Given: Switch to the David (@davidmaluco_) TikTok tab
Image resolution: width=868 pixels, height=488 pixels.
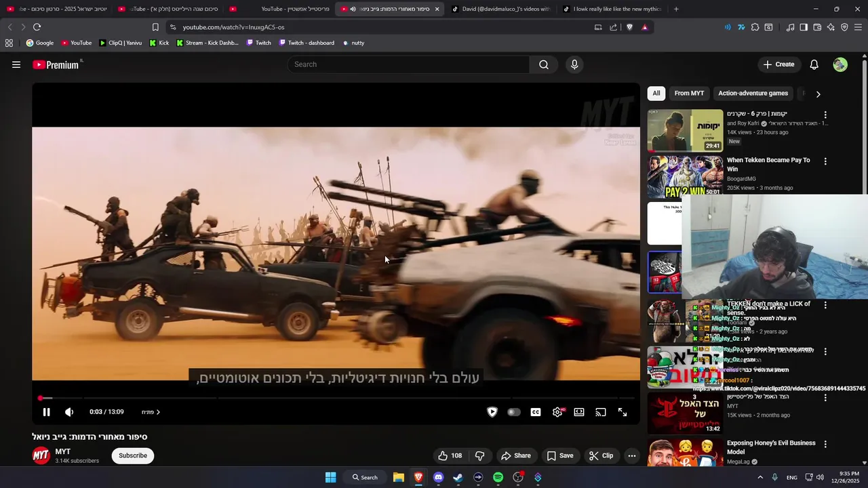Looking at the screenshot, I should click(x=501, y=9).
